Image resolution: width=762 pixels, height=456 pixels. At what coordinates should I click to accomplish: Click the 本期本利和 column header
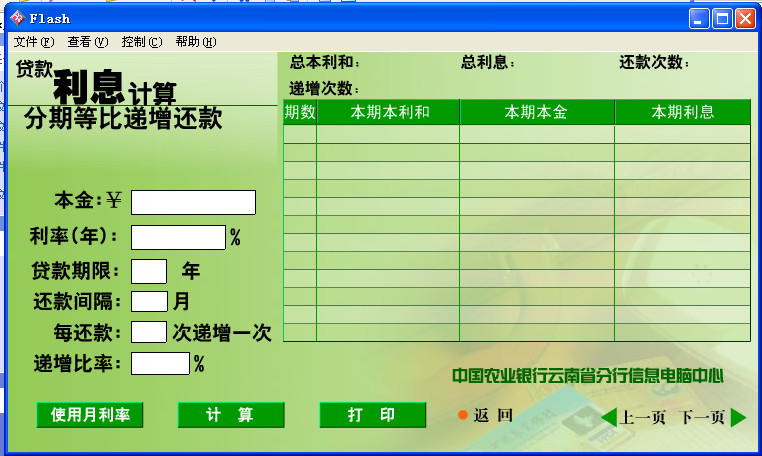388,112
